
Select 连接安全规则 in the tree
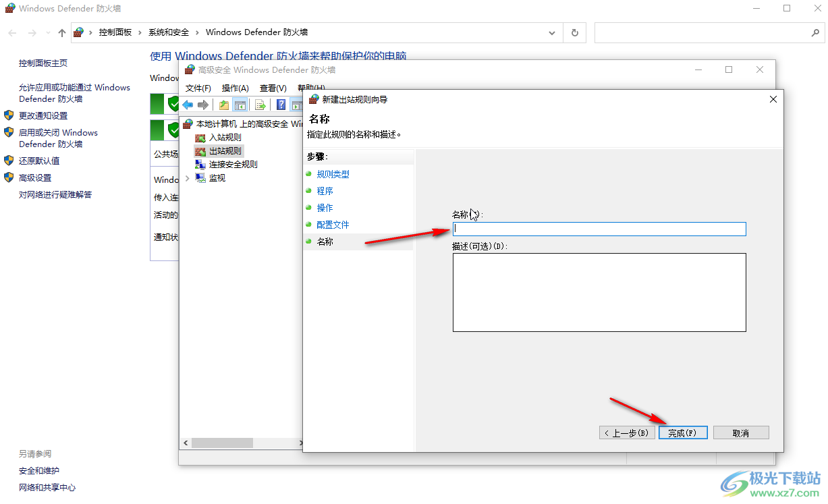[x=233, y=165]
